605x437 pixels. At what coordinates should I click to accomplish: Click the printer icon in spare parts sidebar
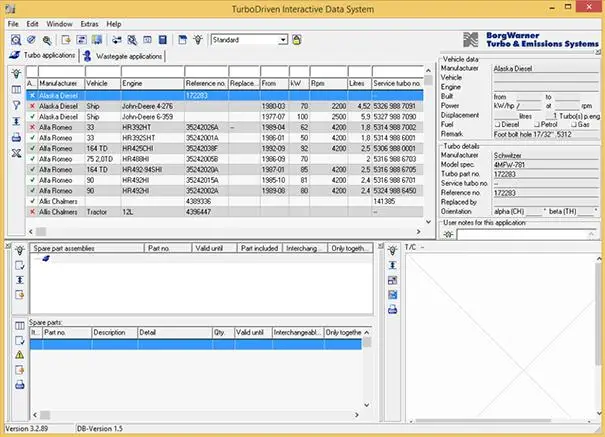point(20,384)
